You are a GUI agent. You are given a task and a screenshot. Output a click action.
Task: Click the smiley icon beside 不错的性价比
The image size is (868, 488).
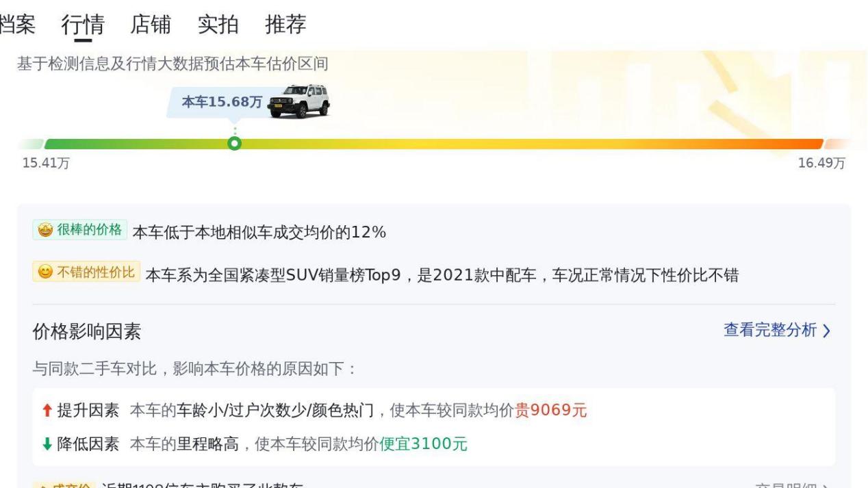tap(44, 272)
